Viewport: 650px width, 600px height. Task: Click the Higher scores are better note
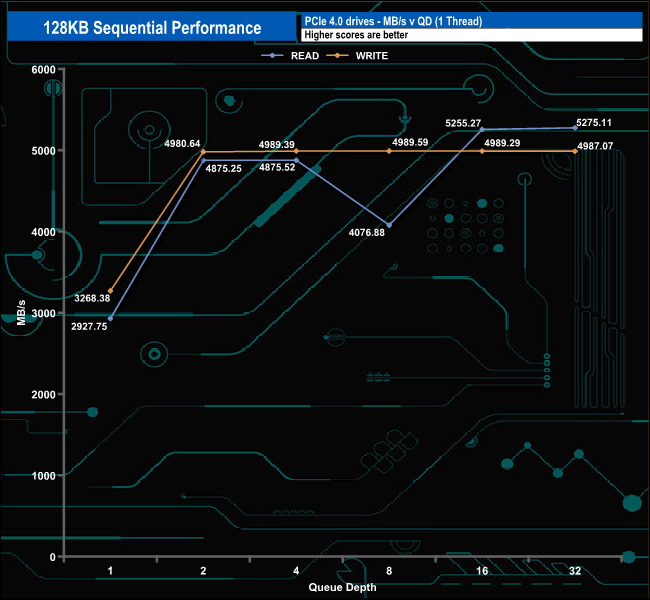[x=356, y=35]
